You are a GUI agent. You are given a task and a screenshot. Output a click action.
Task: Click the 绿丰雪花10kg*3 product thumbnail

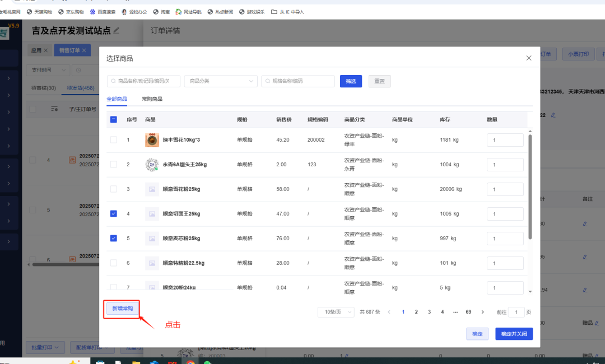(x=152, y=140)
